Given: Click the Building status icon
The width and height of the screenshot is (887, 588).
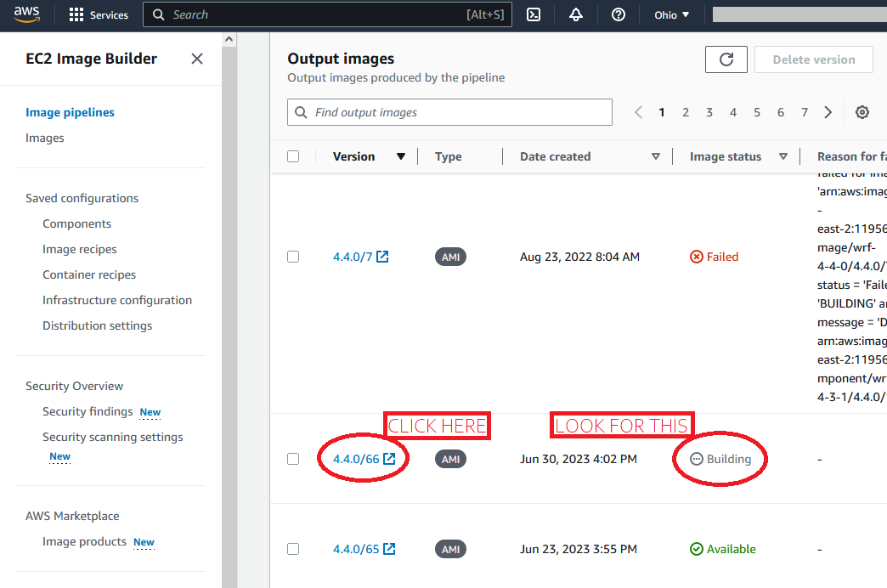Looking at the screenshot, I should [697, 458].
